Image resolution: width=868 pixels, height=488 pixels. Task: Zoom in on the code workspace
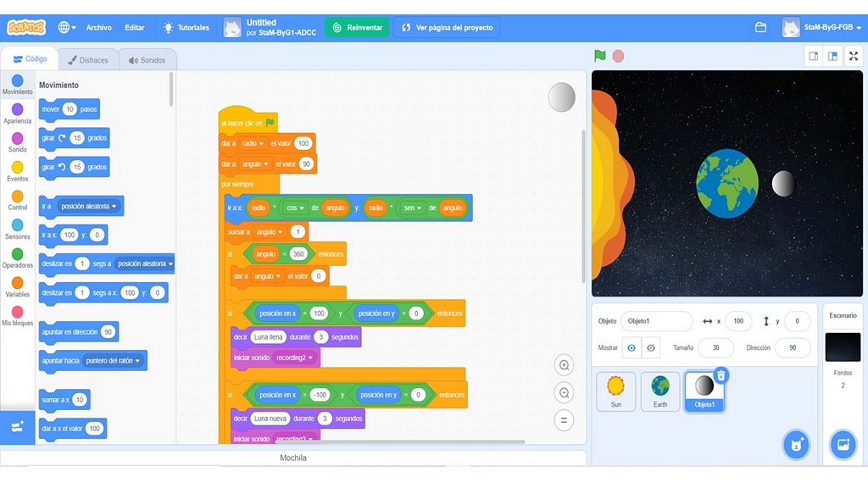click(x=564, y=365)
